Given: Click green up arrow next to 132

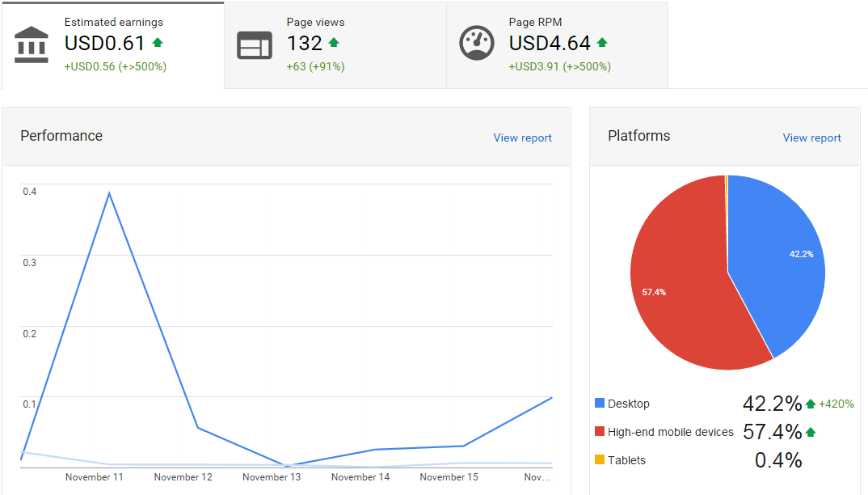Looking at the screenshot, I should [x=334, y=43].
